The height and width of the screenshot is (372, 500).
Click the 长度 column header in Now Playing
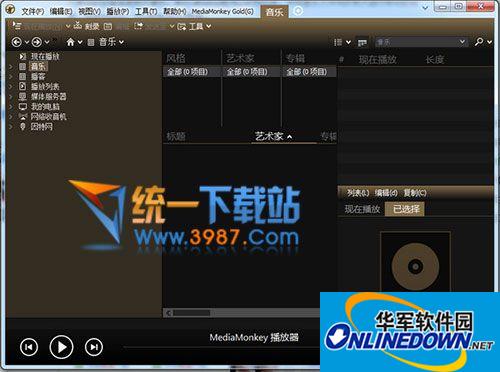coord(435,59)
